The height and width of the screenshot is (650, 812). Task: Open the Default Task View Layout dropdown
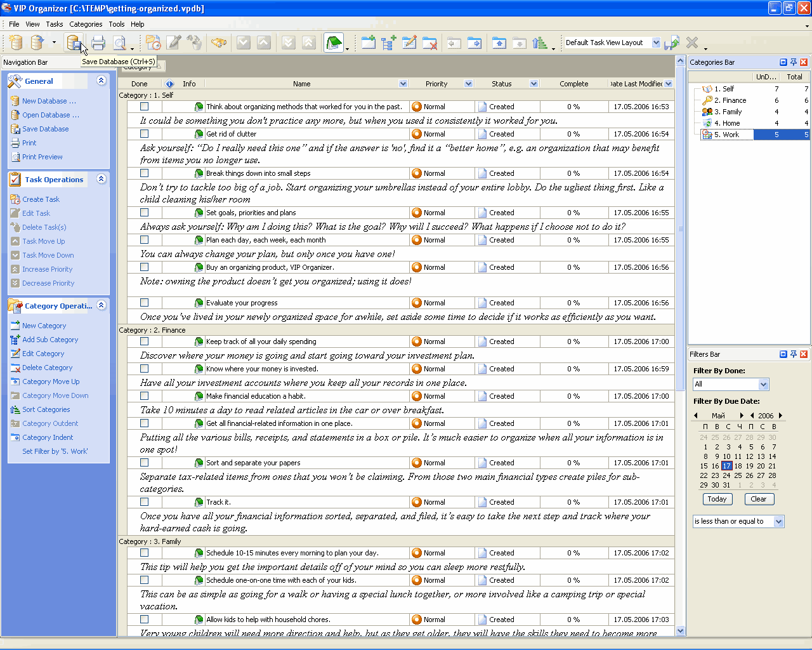click(x=656, y=43)
